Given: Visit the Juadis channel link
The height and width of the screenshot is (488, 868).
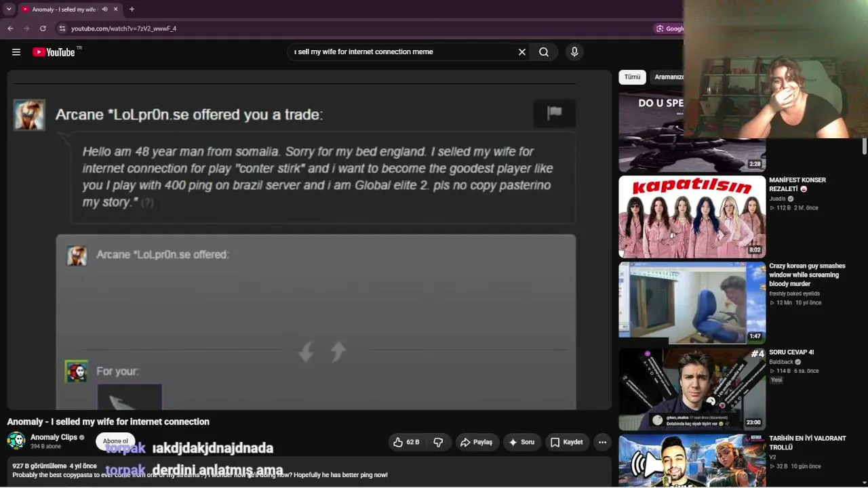Looking at the screenshot, I should tap(777, 199).
